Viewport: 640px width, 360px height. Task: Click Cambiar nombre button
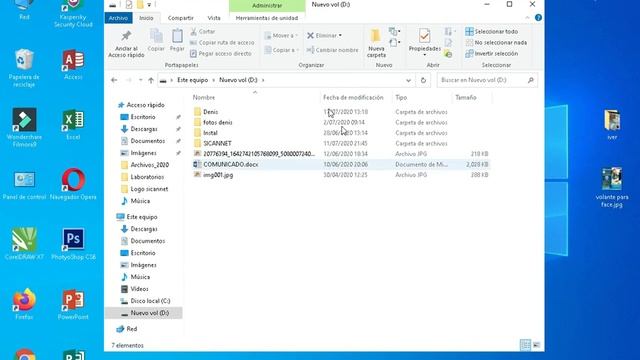(332, 50)
